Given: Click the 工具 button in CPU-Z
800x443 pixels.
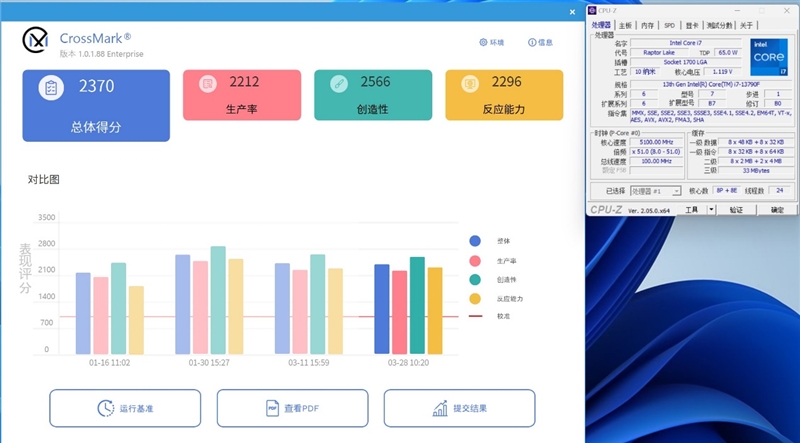Looking at the screenshot, I should click(692, 210).
